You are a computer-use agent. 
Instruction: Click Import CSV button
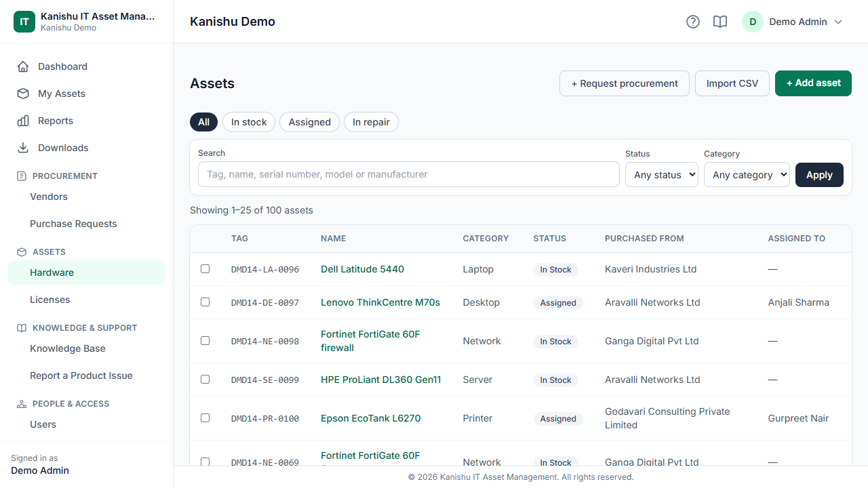[732, 83]
